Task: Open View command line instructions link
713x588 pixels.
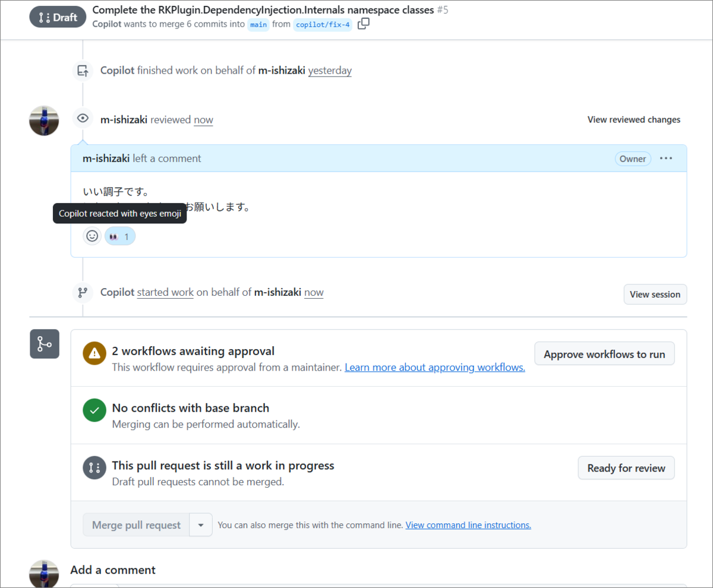Action: click(x=468, y=525)
